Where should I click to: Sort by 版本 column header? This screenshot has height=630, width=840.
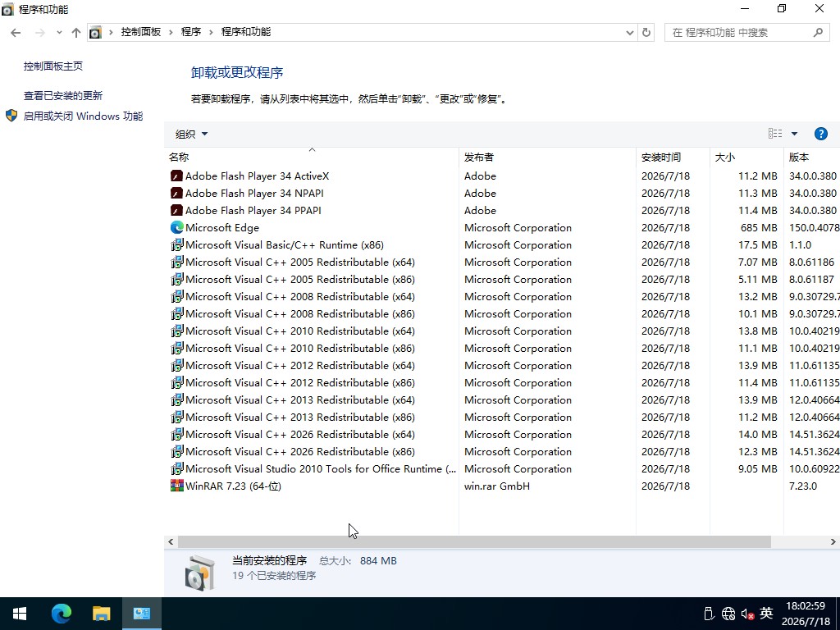(x=811, y=157)
